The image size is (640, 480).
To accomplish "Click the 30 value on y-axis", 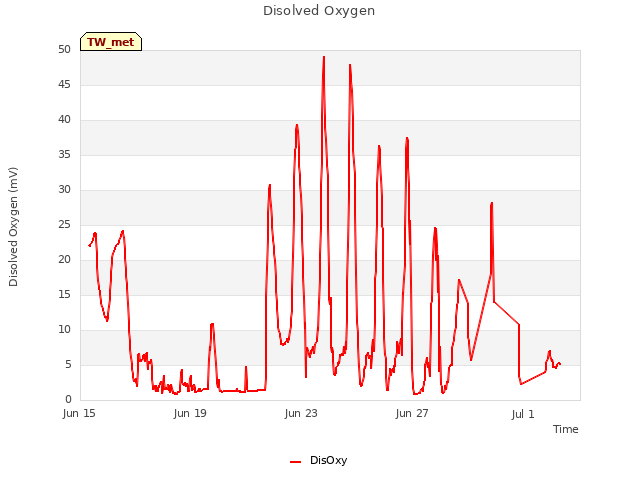I will coord(64,189).
